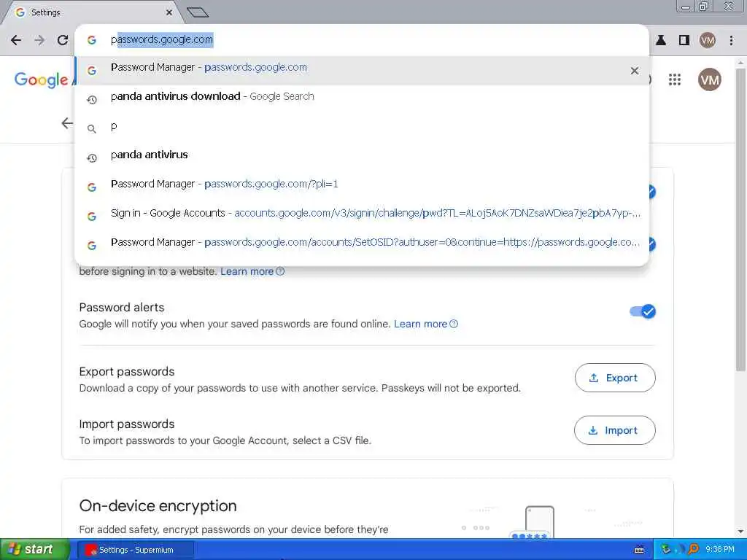
Task: Select the 'p' search suggestion
Action: [362, 127]
